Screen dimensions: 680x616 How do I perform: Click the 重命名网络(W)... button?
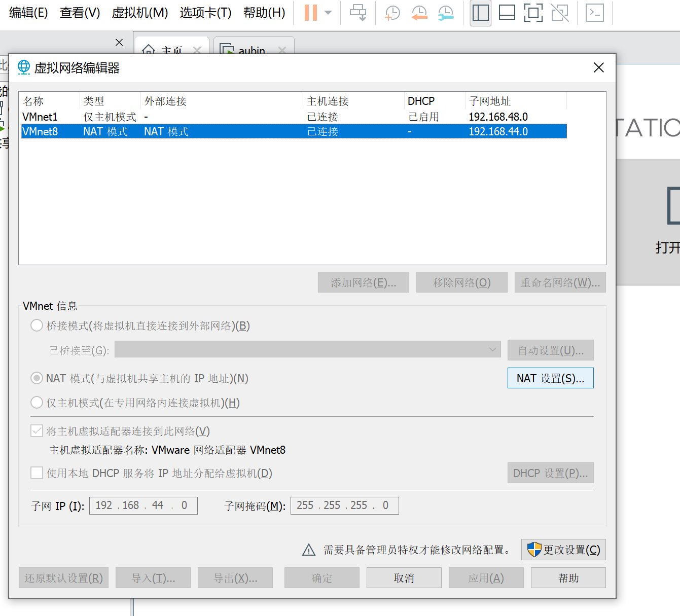[560, 282]
